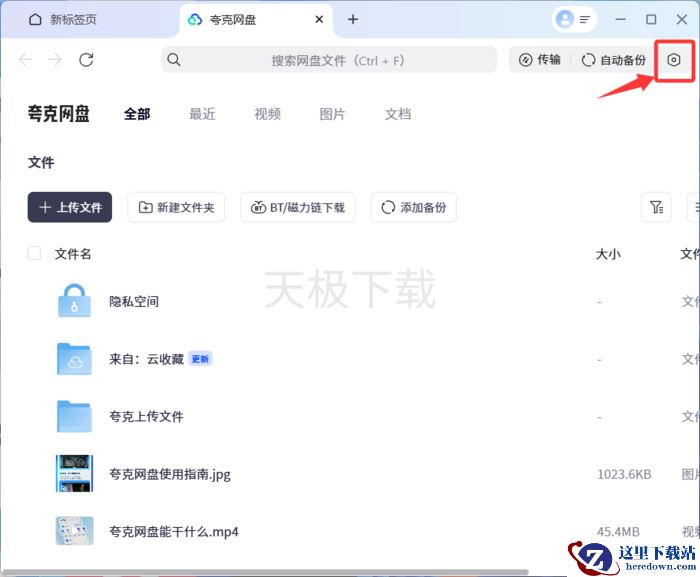This screenshot has height=577, width=700.
Task: Open a new tab with plus icon
Action: coord(353,19)
